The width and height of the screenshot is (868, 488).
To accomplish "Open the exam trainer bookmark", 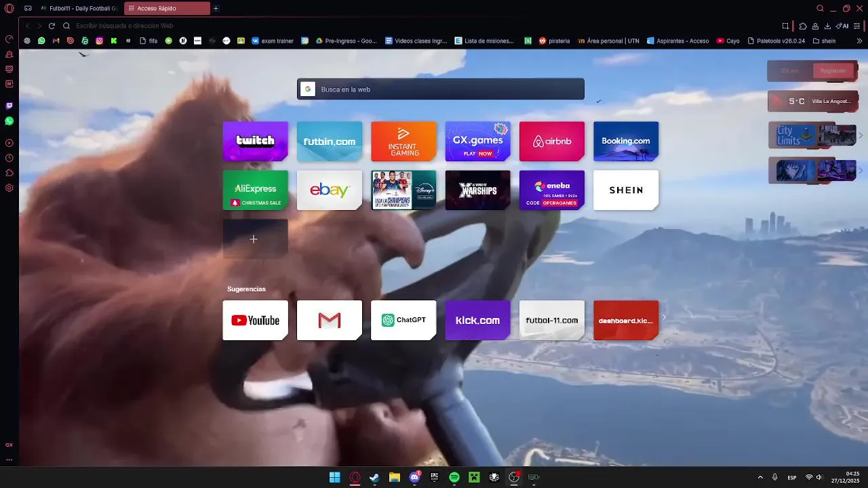I will pyautogui.click(x=273, y=41).
